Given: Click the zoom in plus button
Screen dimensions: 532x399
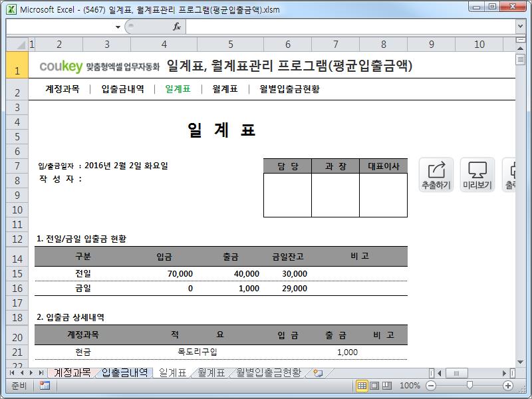Looking at the screenshot, I should [x=507, y=386].
